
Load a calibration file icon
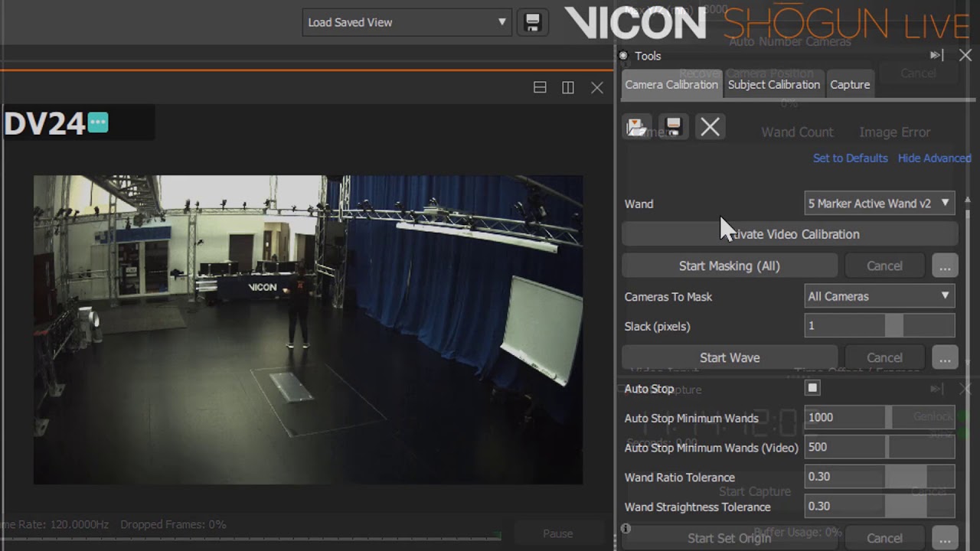[636, 127]
